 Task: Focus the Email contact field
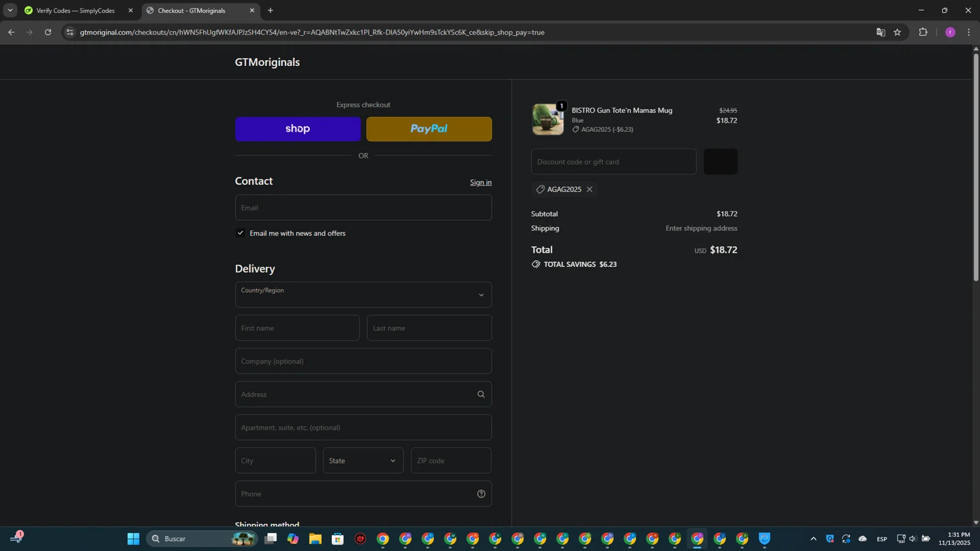[x=363, y=208]
